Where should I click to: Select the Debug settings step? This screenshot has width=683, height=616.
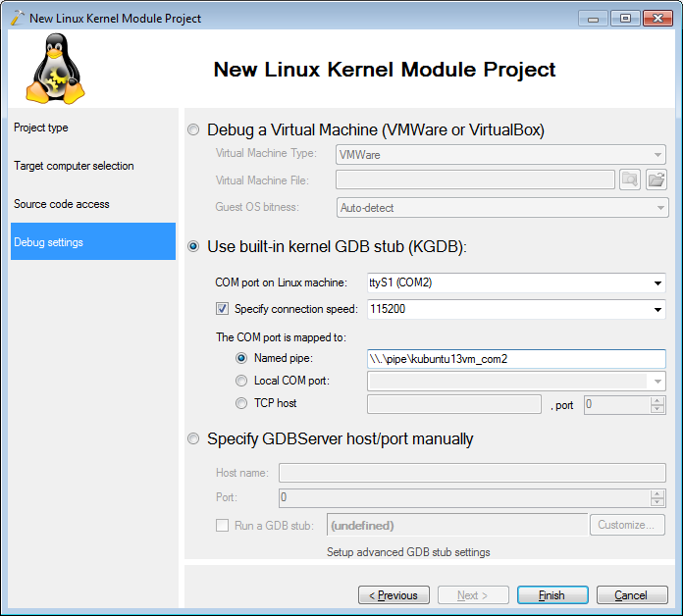coord(93,241)
